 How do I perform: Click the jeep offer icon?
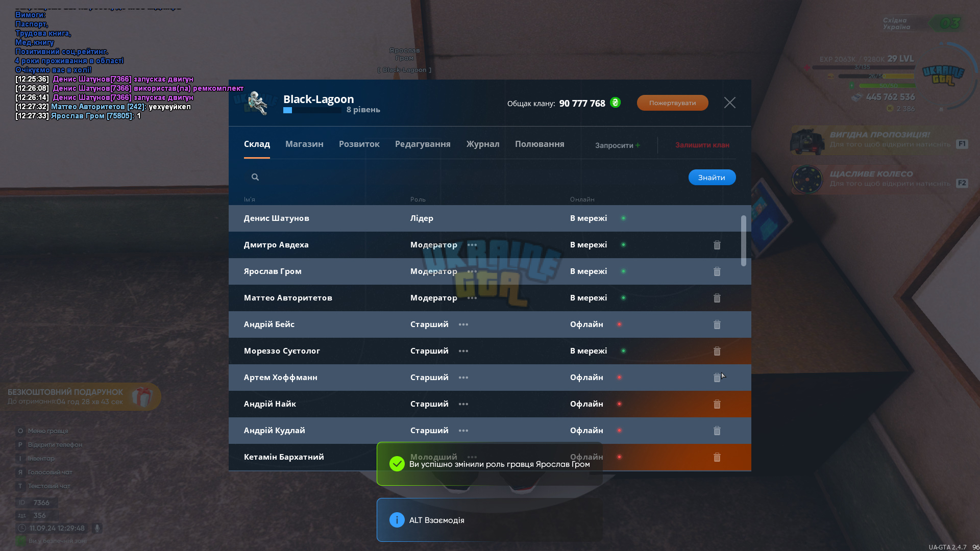coord(807,141)
